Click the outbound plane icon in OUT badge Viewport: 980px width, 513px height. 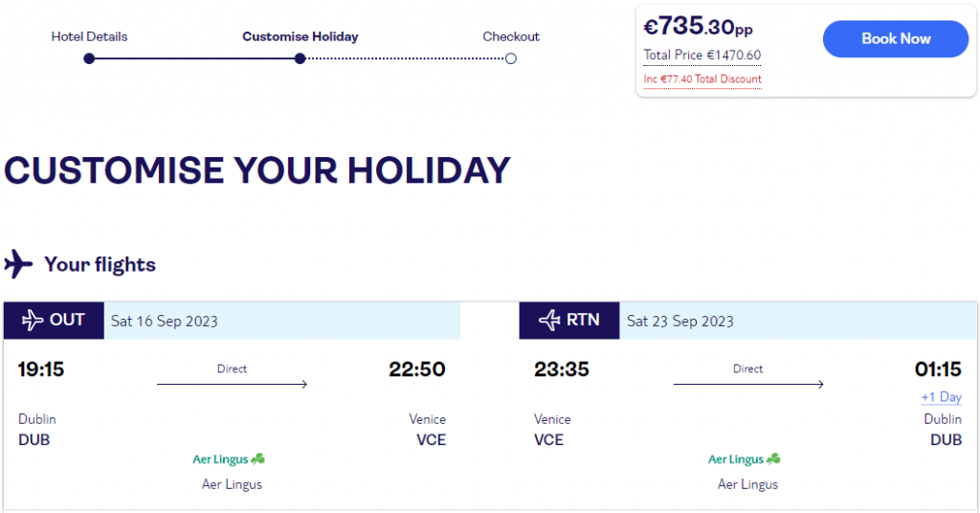pyautogui.click(x=33, y=321)
